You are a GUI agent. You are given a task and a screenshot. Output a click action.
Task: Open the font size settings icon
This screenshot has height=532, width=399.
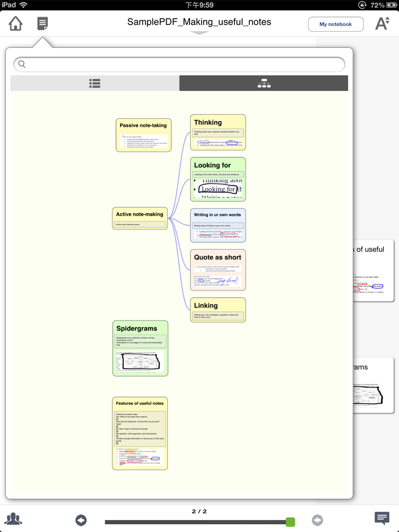pyautogui.click(x=382, y=23)
